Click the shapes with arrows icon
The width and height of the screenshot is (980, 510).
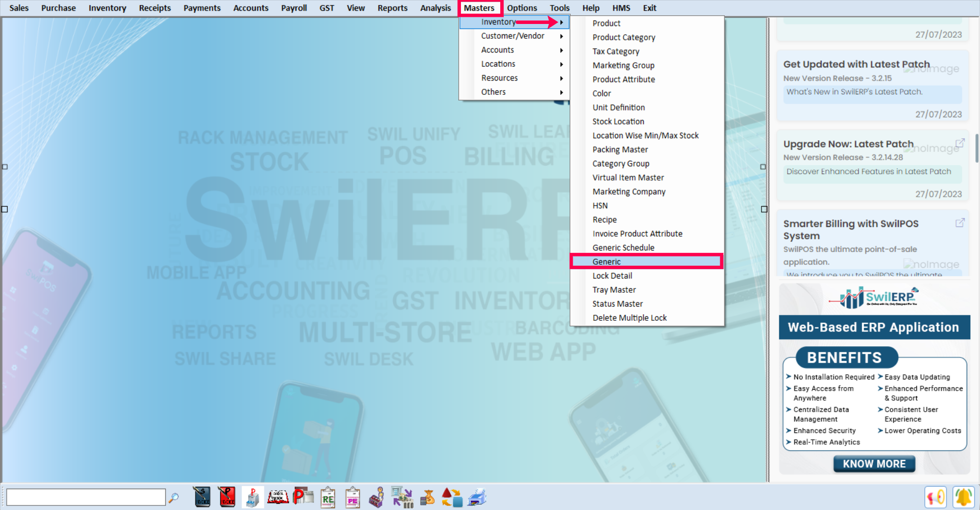tap(452, 497)
